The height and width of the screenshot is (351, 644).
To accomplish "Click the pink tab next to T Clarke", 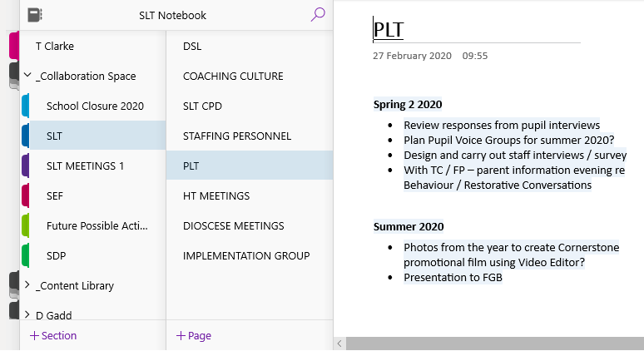I will click(14, 46).
